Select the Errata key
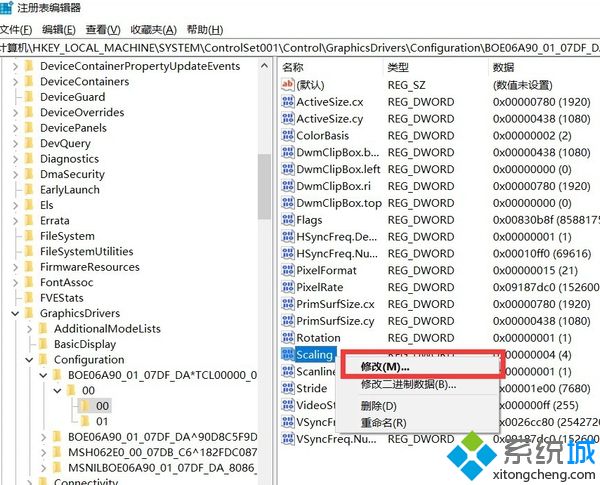This screenshot has height=485, width=600. pyautogui.click(x=55, y=220)
